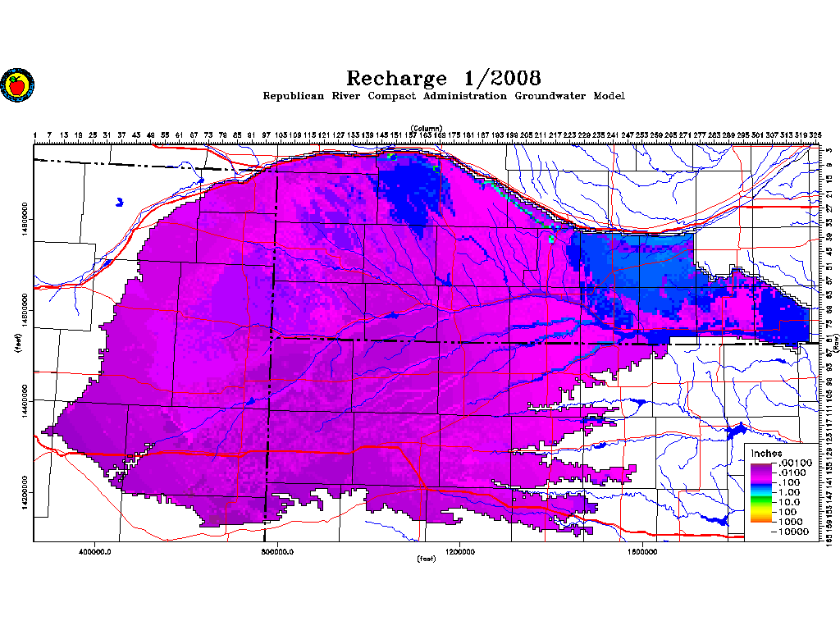Click the small blue lake left of the model area

(x=120, y=201)
